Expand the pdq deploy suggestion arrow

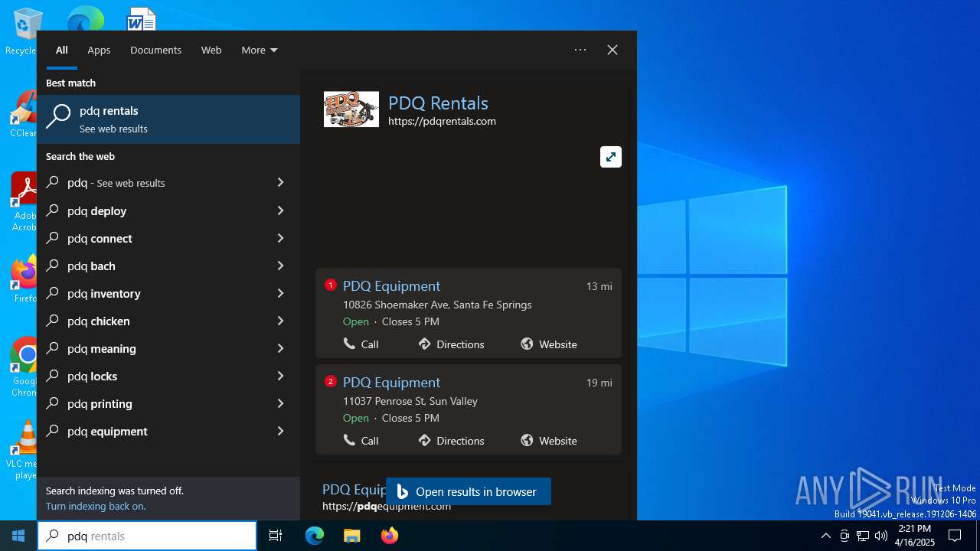point(280,210)
